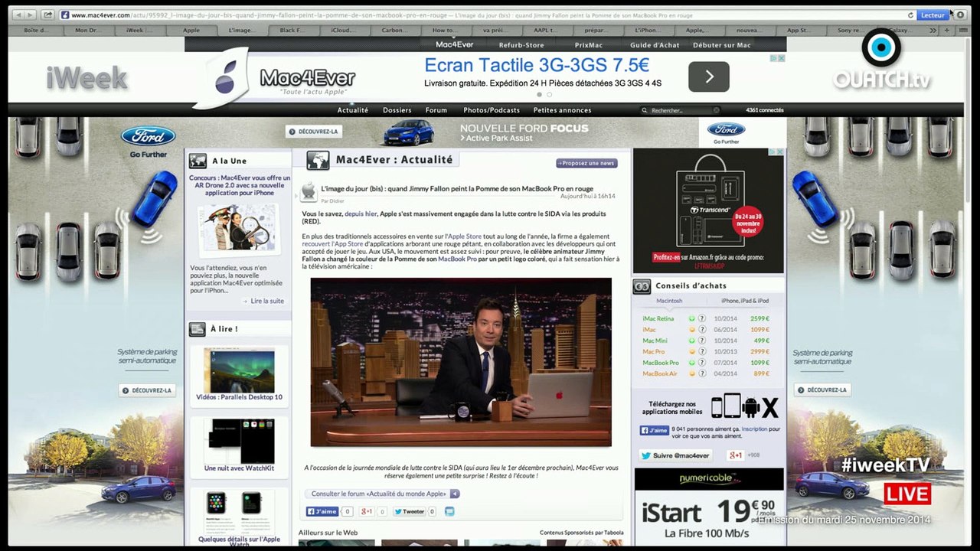This screenshot has height=551, width=980.
Task: Reload the page using the refresh icon
Action: [x=910, y=15]
